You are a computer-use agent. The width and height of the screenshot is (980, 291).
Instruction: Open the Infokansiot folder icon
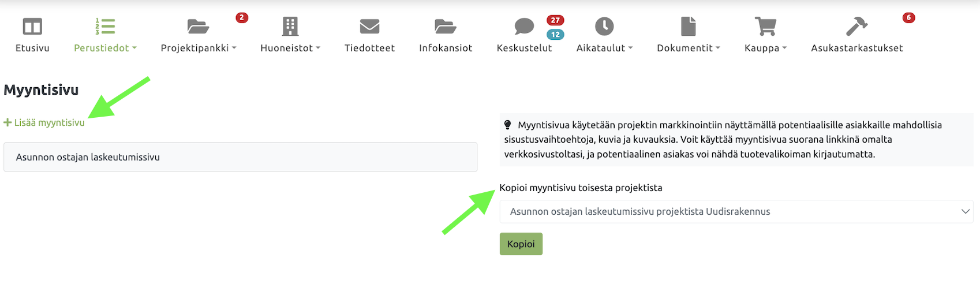click(x=446, y=27)
